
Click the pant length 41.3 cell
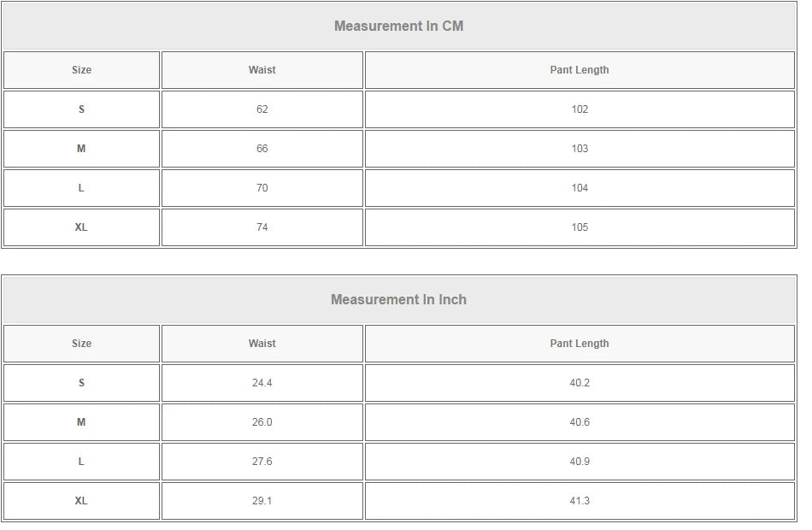[580, 501]
